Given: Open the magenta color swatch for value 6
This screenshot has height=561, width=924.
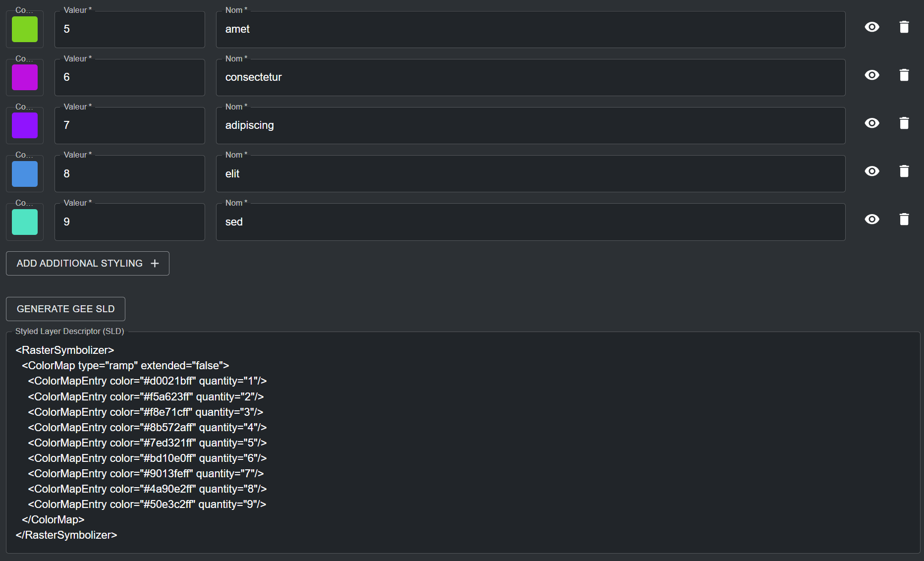Looking at the screenshot, I should point(25,77).
